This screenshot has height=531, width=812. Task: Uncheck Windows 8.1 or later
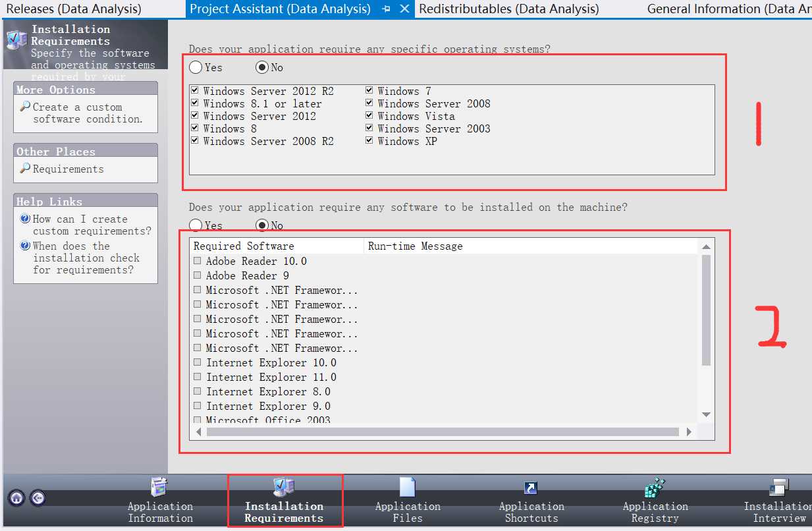click(195, 103)
